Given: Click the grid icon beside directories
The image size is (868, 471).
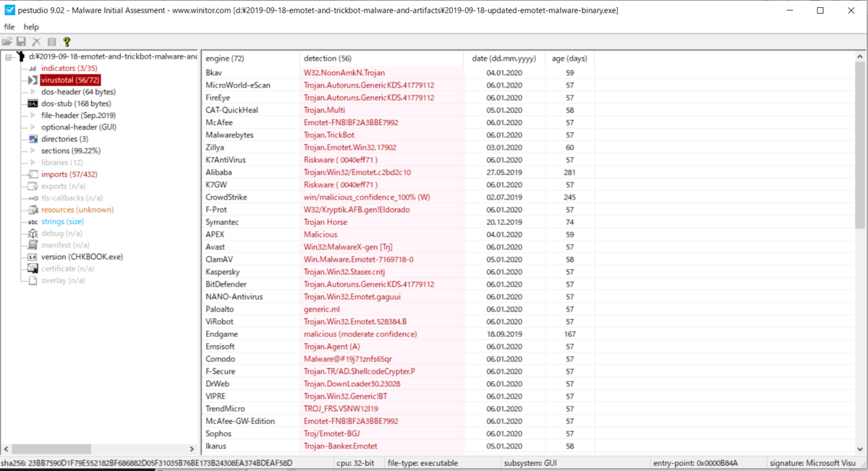Looking at the screenshot, I should [x=33, y=139].
